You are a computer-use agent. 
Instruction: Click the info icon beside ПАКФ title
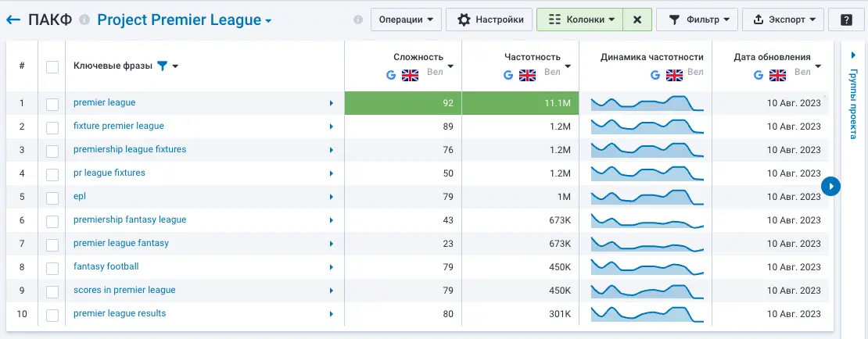click(84, 20)
